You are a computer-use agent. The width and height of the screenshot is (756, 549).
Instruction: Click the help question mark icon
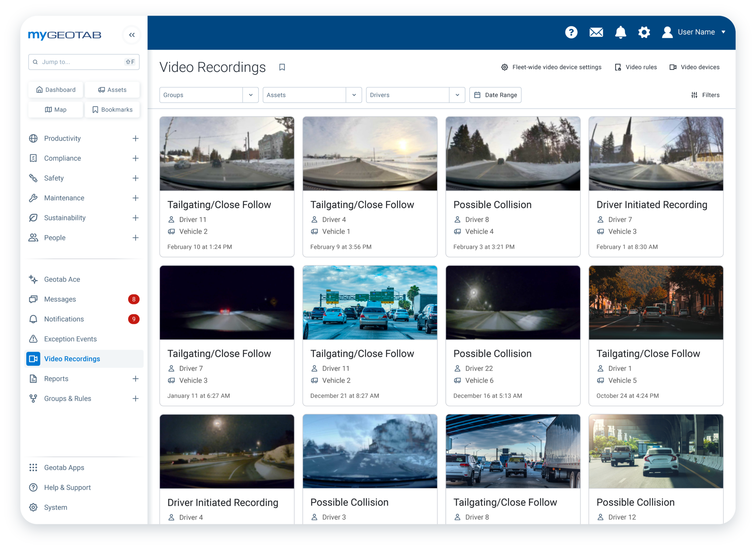point(571,32)
